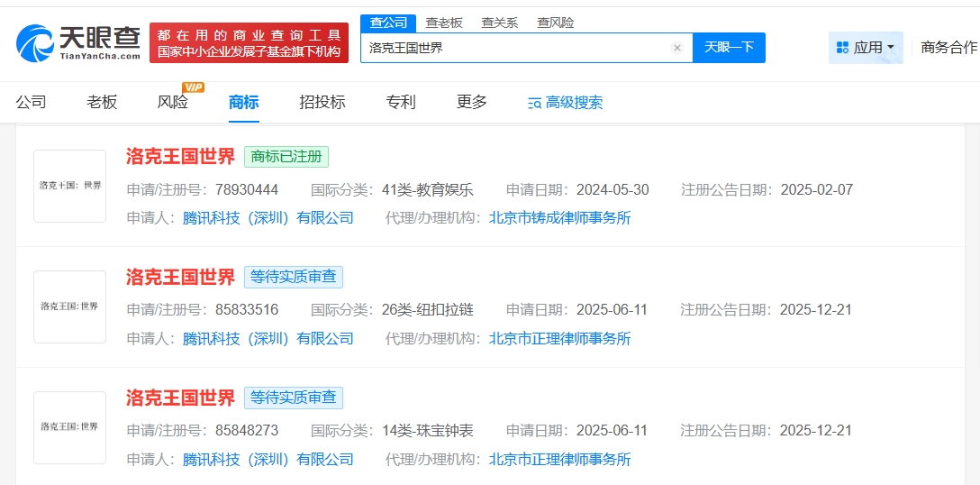The width and height of the screenshot is (980, 485).
Task: Open the 风险 VIP tab
Action: pyautogui.click(x=173, y=102)
